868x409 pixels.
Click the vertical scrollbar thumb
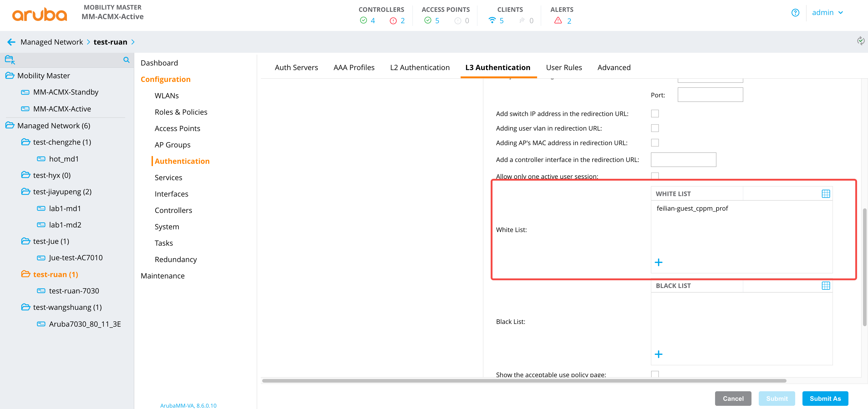coord(864,267)
